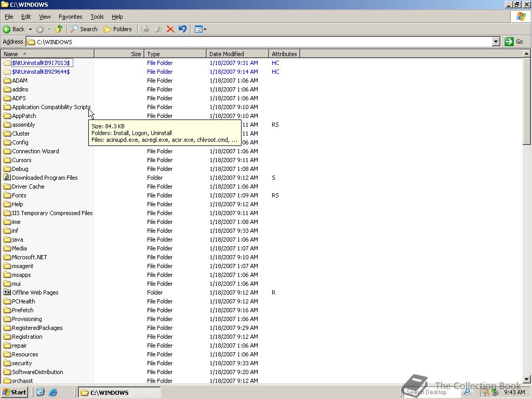Toggle the Folders pane
The image size is (532, 399).
(117, 29)
